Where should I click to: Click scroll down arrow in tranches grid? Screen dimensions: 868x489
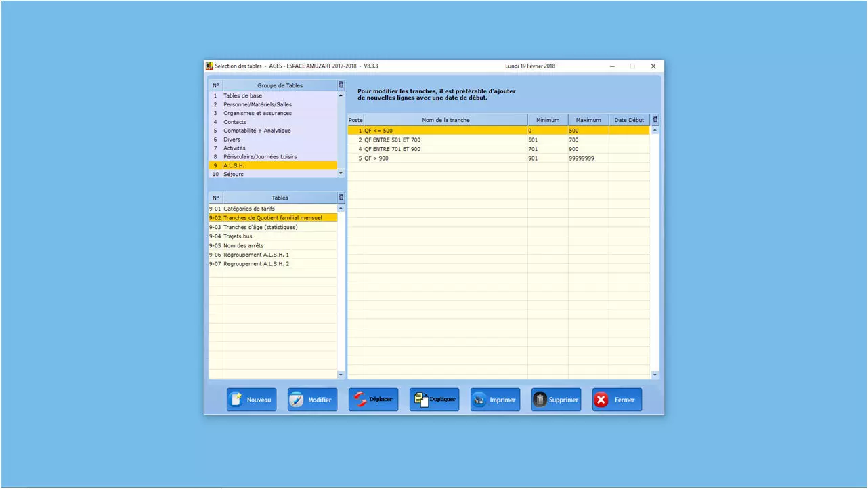point(655,375)
